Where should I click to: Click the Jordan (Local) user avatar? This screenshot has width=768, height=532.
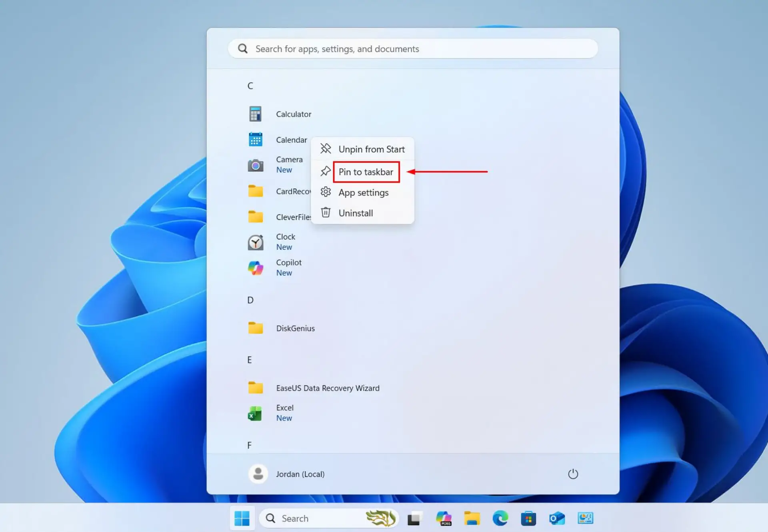pyautogui.click(x=258, y=474)
